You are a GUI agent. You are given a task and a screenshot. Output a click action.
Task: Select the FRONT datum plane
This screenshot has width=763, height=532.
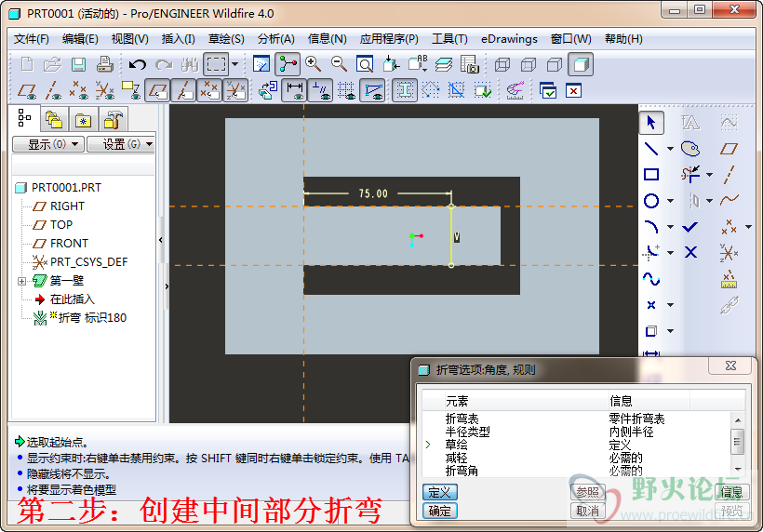point(69,244)
